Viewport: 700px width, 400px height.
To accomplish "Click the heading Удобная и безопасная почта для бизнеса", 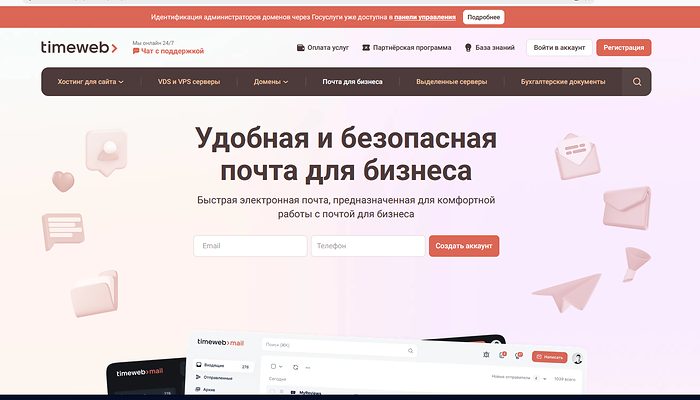I will pyautogui.click(x=346, y=154).
